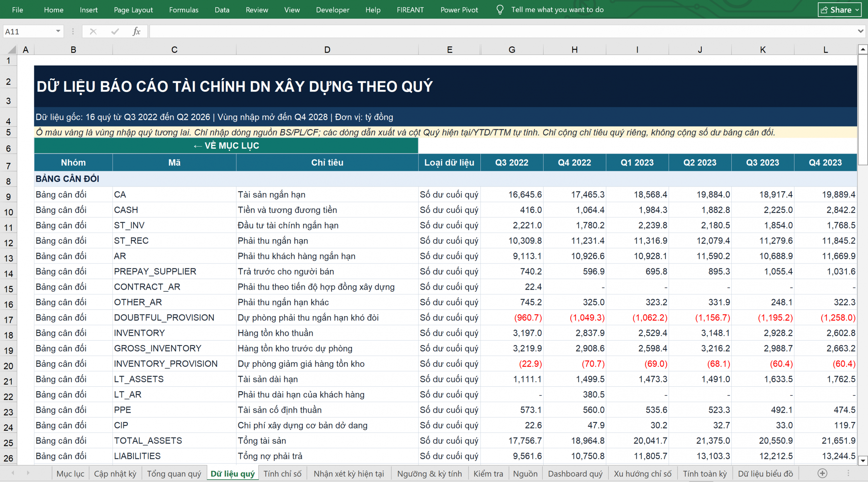868x482 pixels.
Task: Expand the formula bar with the chevron
Action: (x=861, y=31)
